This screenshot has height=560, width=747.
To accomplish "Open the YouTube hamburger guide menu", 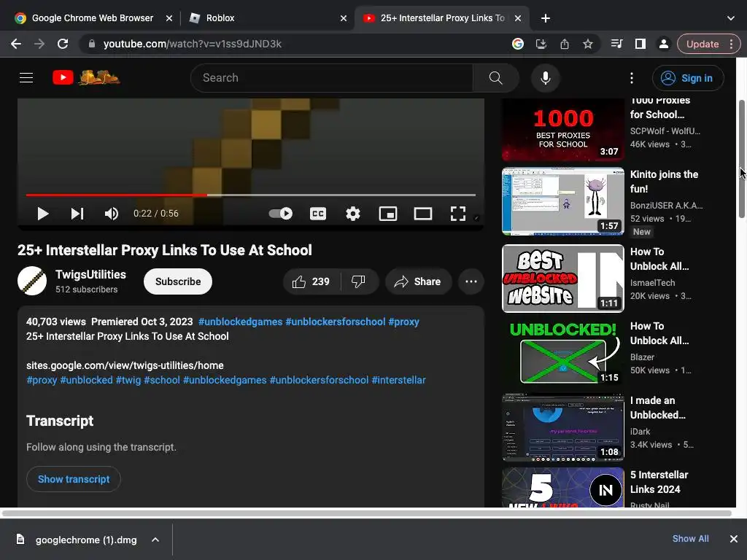I will [x=26, y=77].
